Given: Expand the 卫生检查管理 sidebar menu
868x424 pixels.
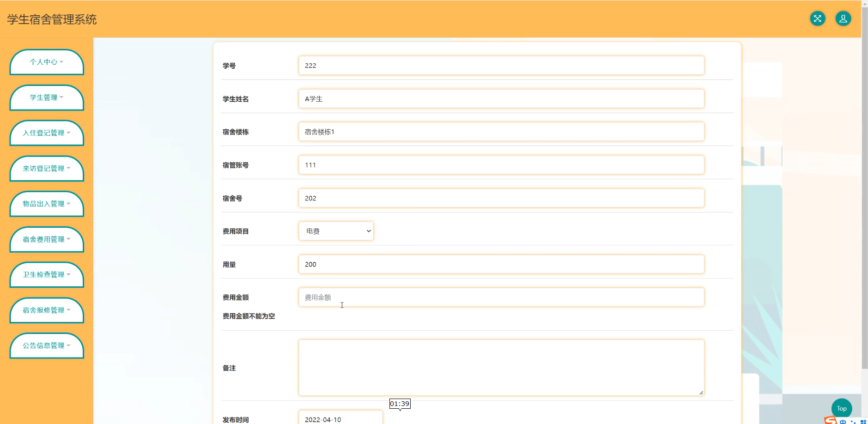Looking at the screenshot, I should click(47, 275).
